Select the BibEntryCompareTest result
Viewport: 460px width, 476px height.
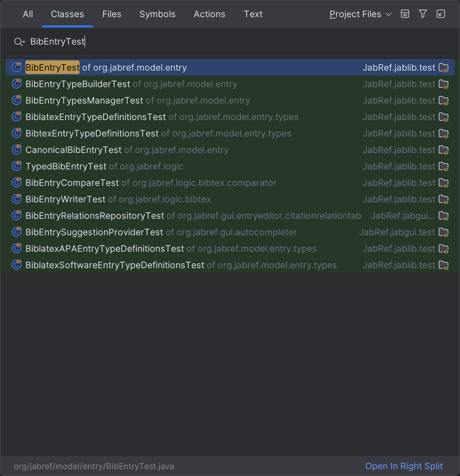coord(230,183)
